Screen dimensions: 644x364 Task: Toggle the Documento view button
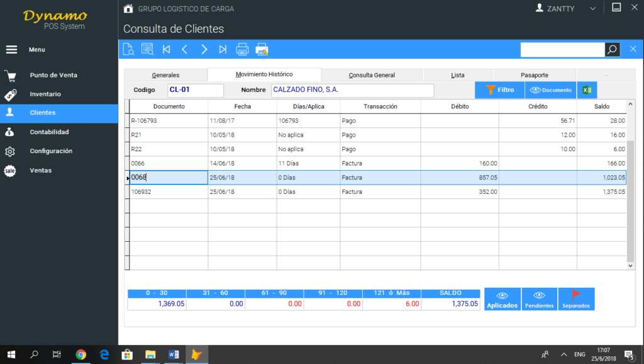click(x=551, y=90)
